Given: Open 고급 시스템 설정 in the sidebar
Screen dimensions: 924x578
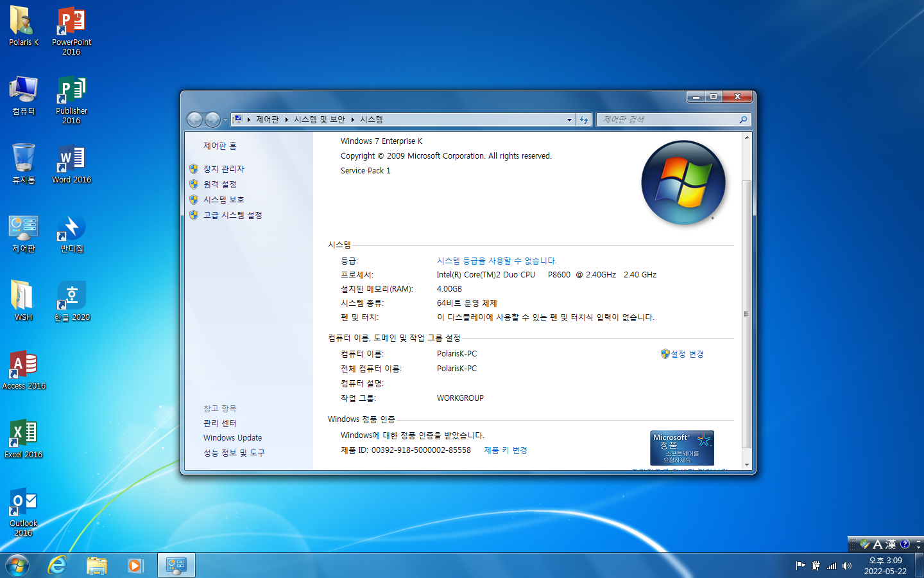Looking at the screenshot, I should click(233, 215).
